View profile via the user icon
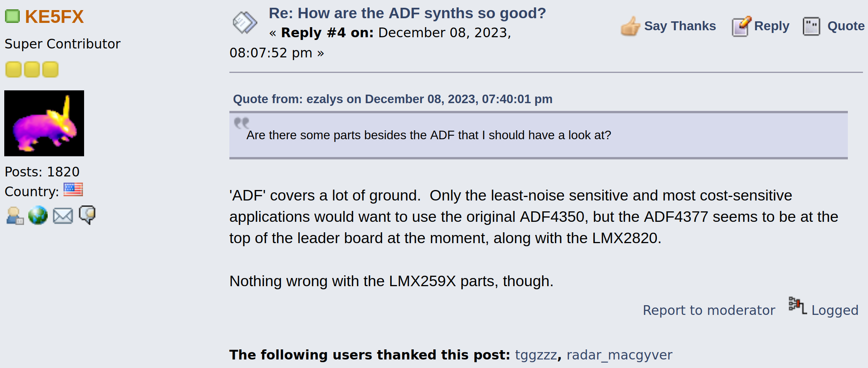The height and width of the screenshot is (368, 868). pyautogui.click(x=15, y=216)
